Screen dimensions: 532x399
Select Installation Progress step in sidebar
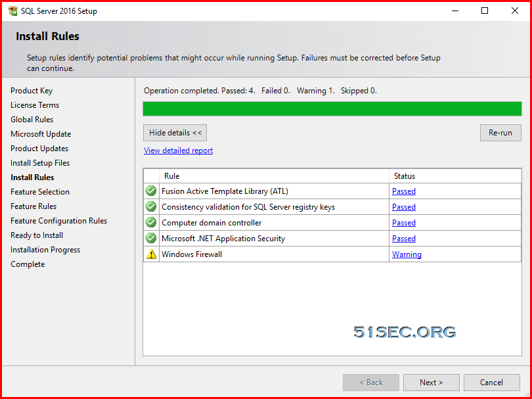point(45,250)
